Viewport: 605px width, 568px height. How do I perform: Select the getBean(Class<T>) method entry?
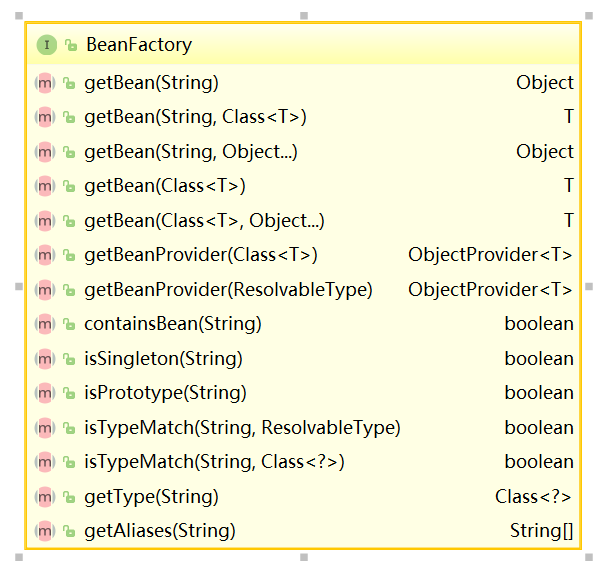[165, 186]
